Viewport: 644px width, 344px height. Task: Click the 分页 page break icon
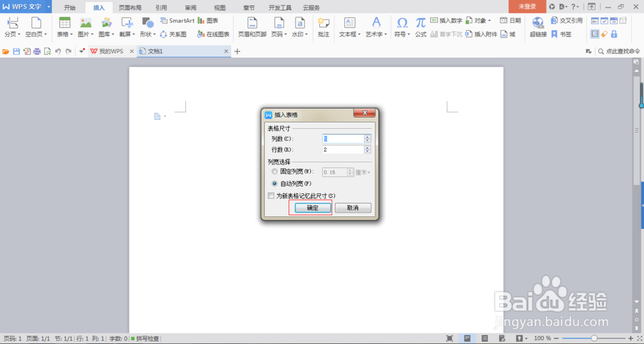pyautogui.click(x=13, y=23)
